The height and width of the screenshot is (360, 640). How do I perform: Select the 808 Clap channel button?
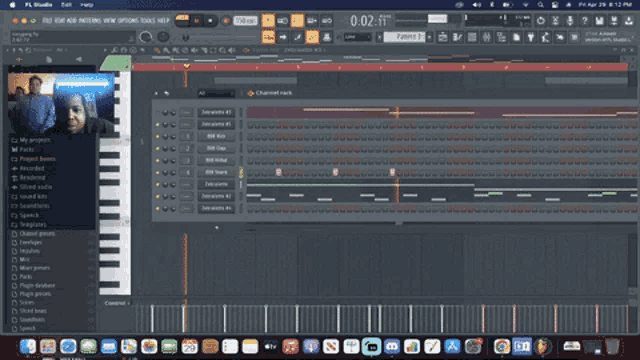click(216, 148)
